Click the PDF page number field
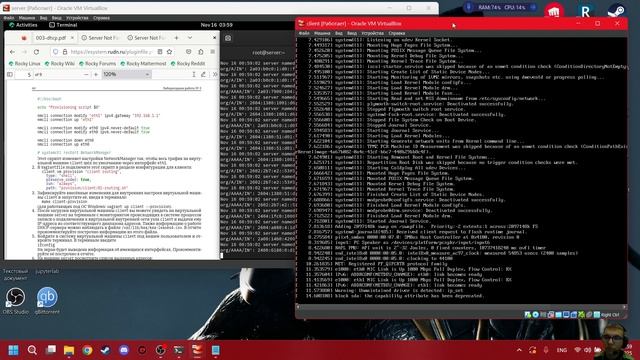The width and height of the screenshot is (640, 360). (x=24, y=75)
